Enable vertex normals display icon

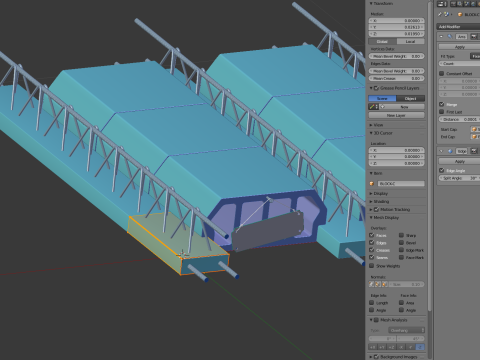(371, 284)
